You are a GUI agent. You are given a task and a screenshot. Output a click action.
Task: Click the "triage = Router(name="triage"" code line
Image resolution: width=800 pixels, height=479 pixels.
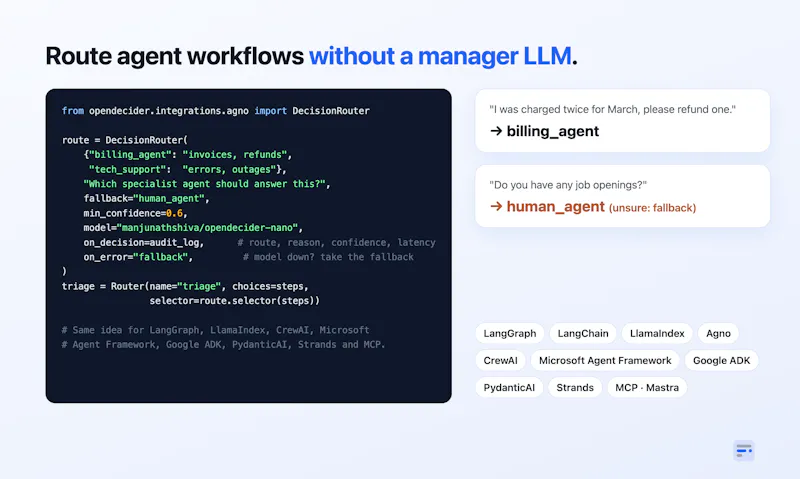(x=185, y=286)
